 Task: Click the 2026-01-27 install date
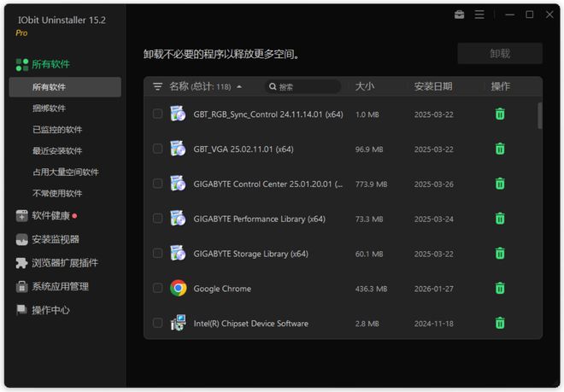tap(433, 289)
